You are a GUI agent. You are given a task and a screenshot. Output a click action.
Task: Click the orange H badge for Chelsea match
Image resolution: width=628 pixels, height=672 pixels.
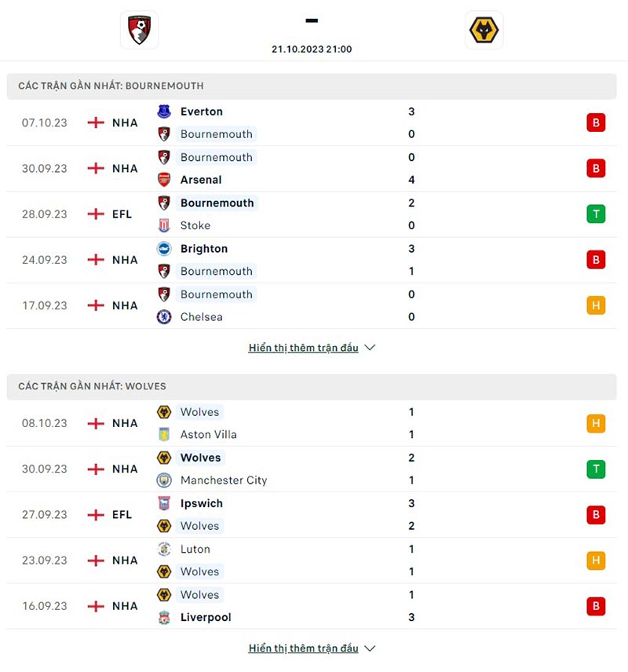[596, 305]
